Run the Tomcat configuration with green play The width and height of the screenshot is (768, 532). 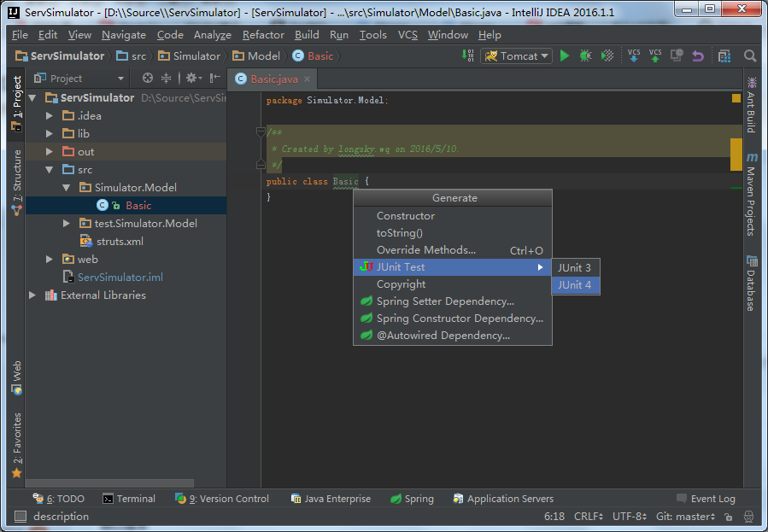(565, 56)
